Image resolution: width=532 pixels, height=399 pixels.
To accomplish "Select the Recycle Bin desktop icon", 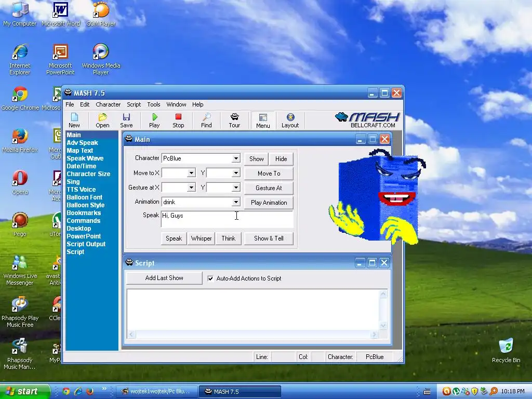I will [x=506, y=350].
